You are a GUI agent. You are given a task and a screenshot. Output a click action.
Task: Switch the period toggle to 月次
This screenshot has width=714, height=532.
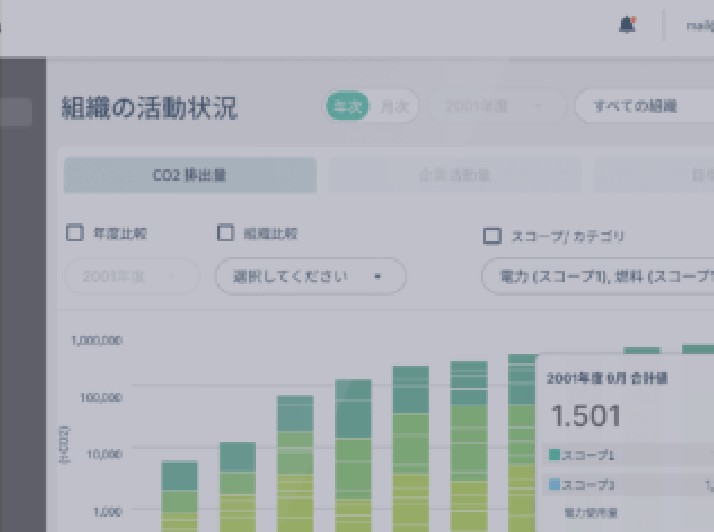tap(395, 106)
